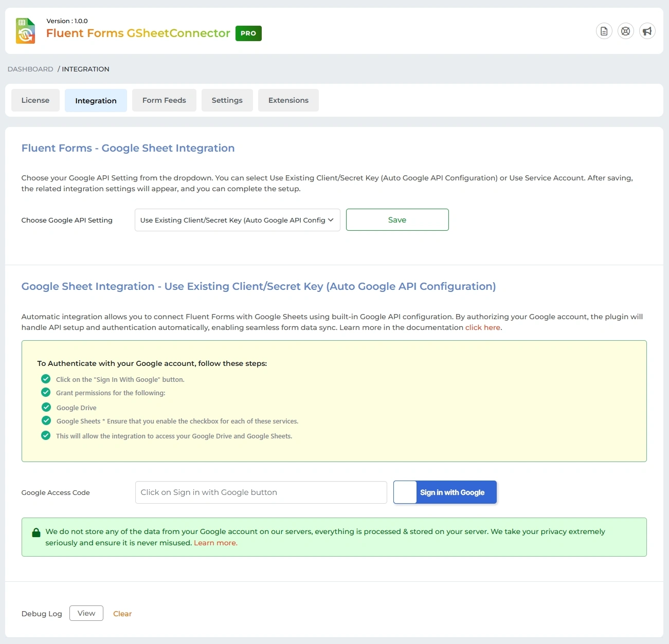Click the 'Fluent Forms GSheetConnector' title
This screenshot has width=669, height=644.
click(x=138, y=33)
